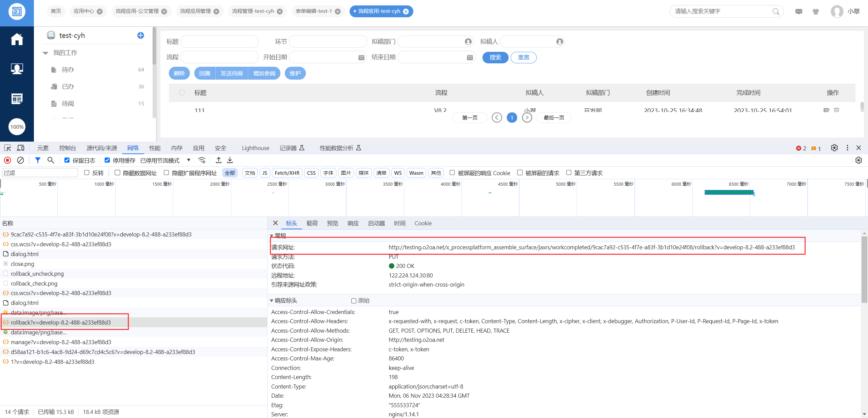Toggle the network filter funnel icon
This screenshot has width=868, height=418.
click(38, 160)
